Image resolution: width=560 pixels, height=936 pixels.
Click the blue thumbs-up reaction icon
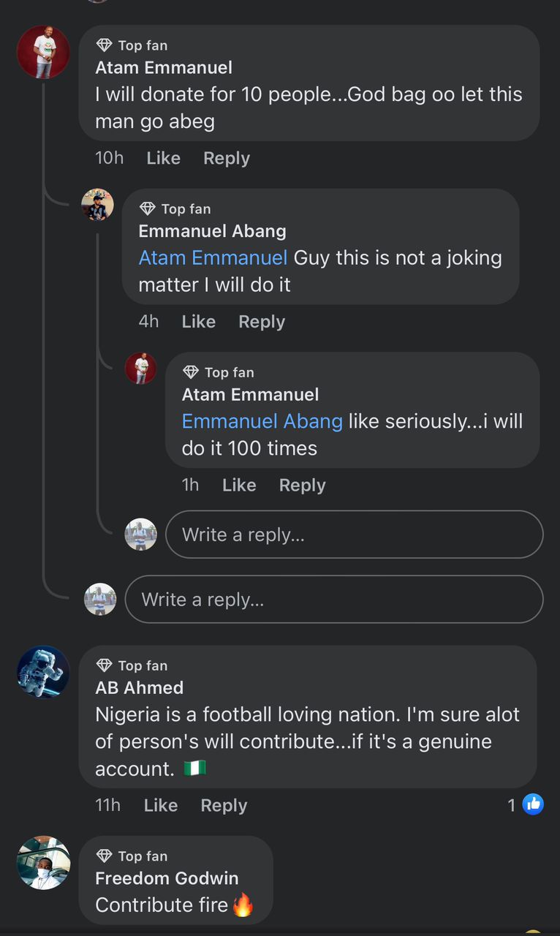pyautogui.click(x=533, y=805)
